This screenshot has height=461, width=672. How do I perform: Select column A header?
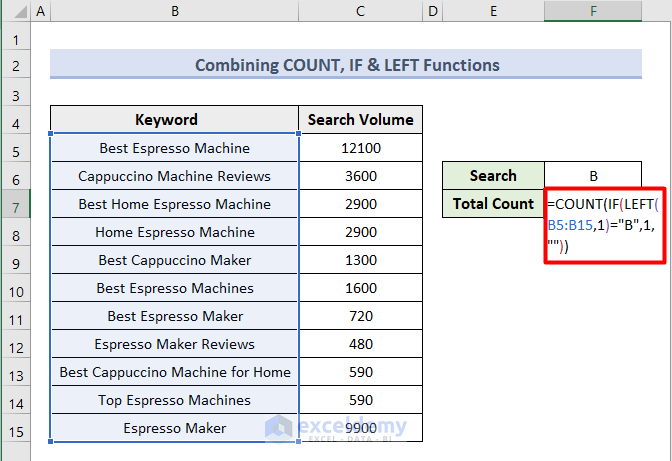tap(41, 11)
